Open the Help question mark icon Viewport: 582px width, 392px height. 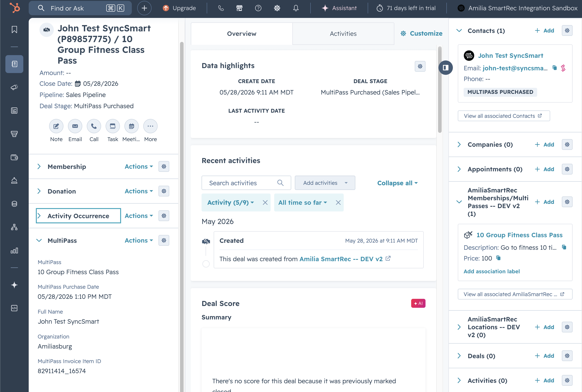pyautogui.click(x=258, y=8)
